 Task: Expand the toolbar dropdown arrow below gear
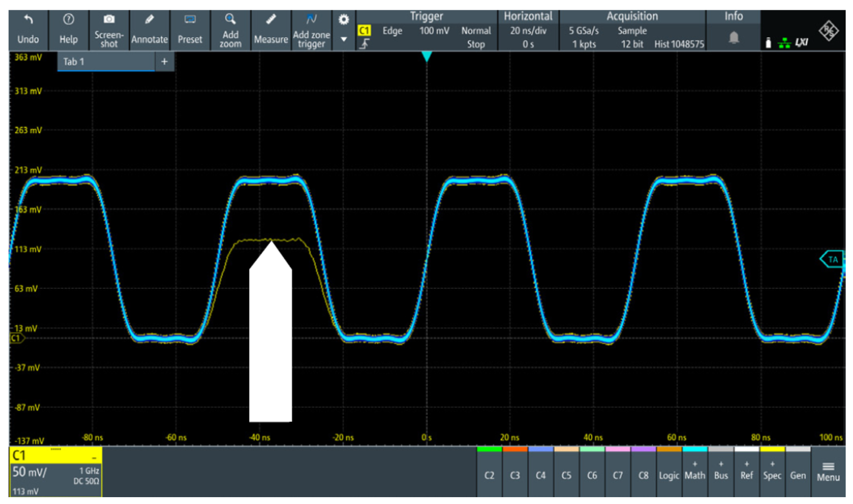tap(344, 40)
